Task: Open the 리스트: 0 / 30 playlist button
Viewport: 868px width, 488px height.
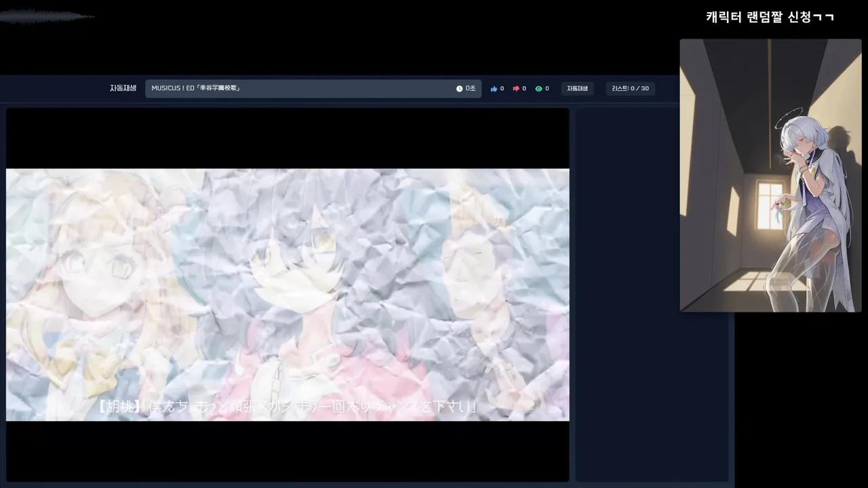Action: click(630, 89)
